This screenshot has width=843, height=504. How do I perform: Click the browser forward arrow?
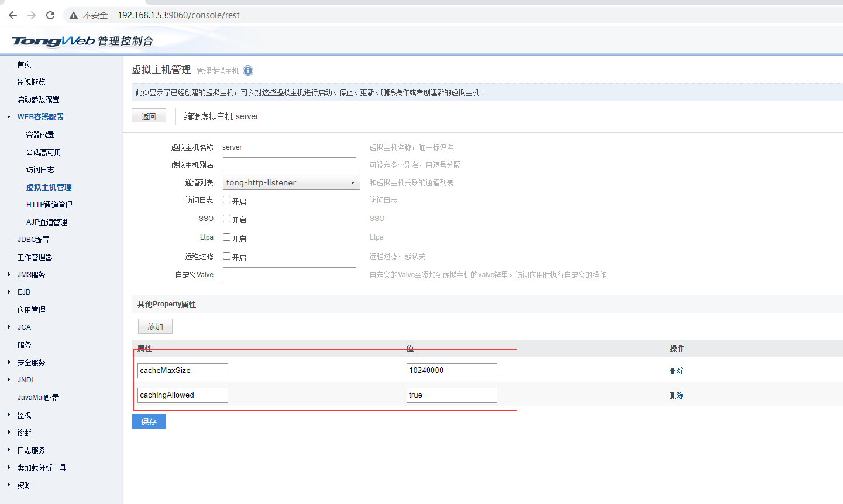32,15
